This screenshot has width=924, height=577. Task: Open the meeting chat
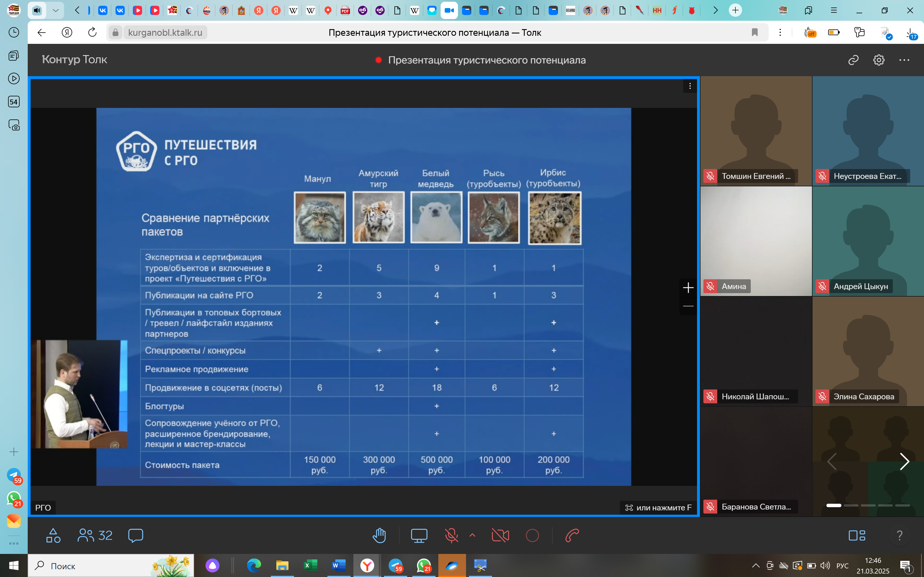(135, 535)
